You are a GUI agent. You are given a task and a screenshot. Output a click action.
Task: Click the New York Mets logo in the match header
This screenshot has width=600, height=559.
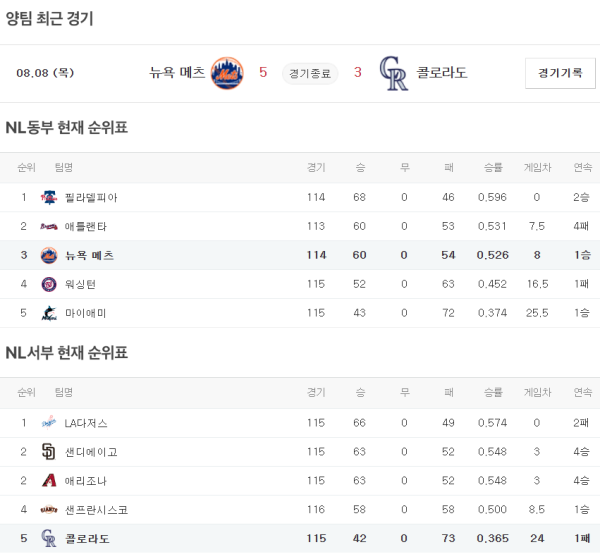(x=227, y=73)
